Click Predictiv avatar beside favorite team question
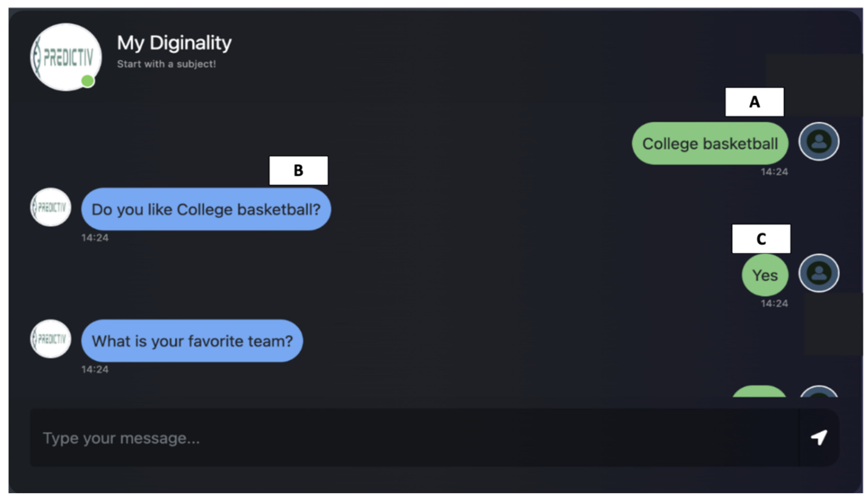Screen dimensions: 868x500 51,339
